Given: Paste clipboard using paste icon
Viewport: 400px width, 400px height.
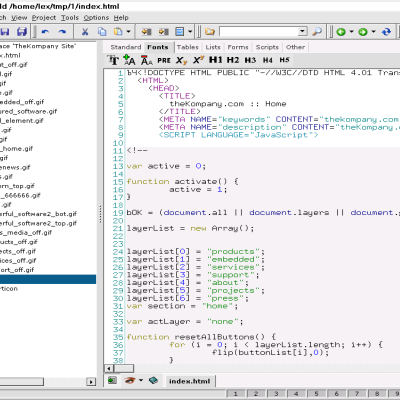Looking at the screenshot, I should pyautogui.click(x=118, y=32).
